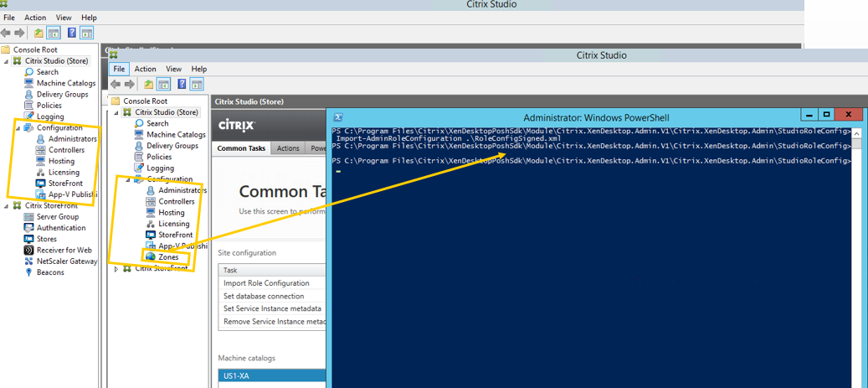Select StoreFront under rear Configuration node
The image size is (868, 388).
[x=65, y=184]
